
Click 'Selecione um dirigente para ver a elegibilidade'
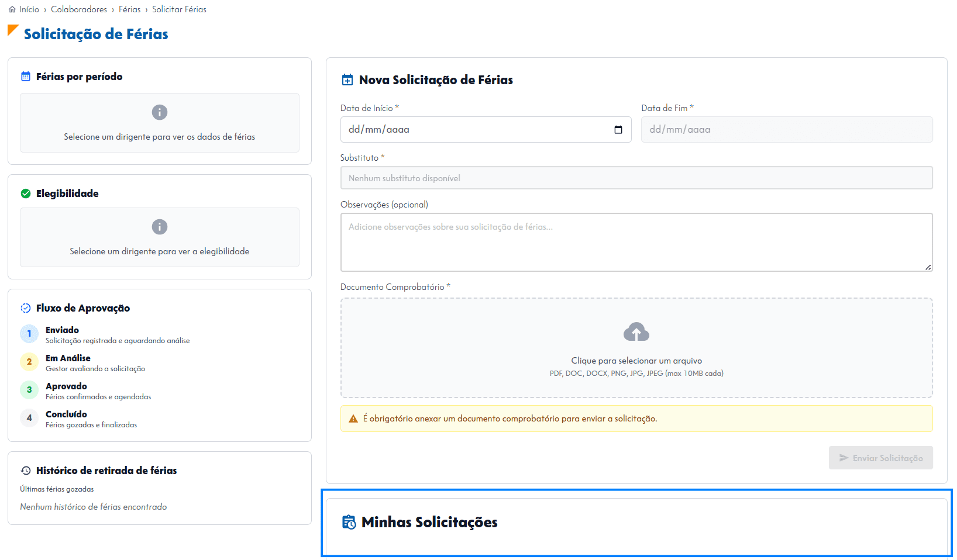pos(160,251)
